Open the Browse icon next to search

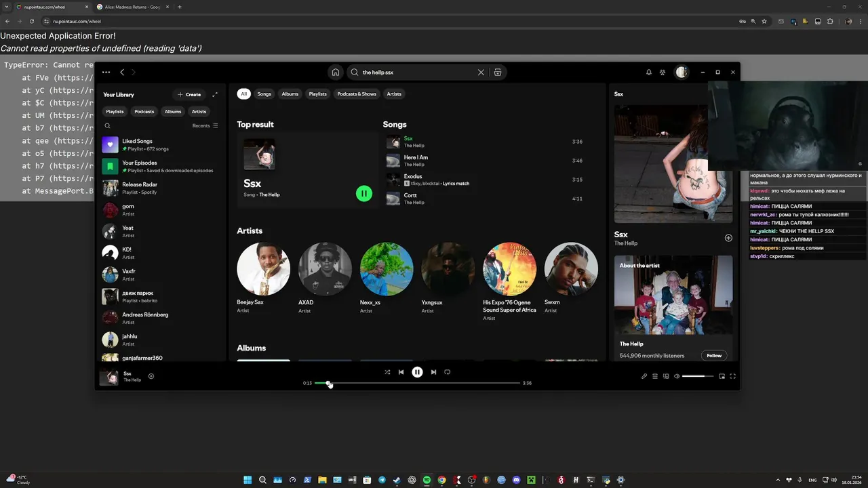pos(498,72)
